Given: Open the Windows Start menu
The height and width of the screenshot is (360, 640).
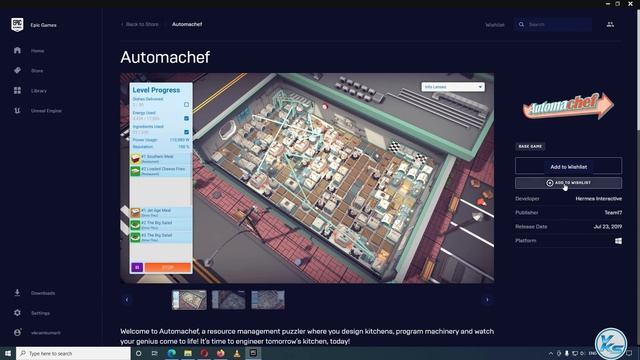Looking at the screenshot, I should coord(8,353).
